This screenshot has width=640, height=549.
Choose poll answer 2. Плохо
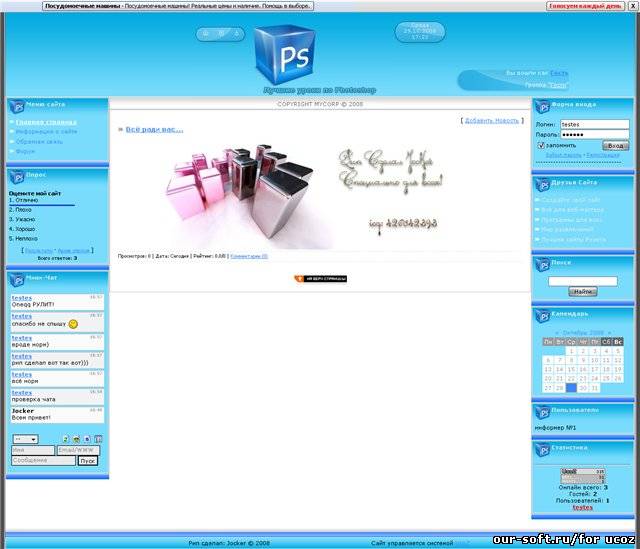[20, 209]
